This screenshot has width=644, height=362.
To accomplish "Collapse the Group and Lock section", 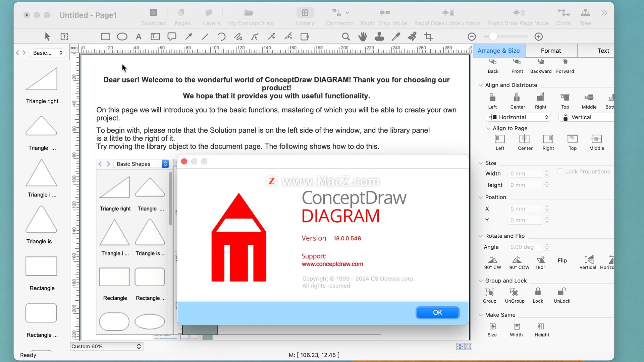I will [481, 281].
